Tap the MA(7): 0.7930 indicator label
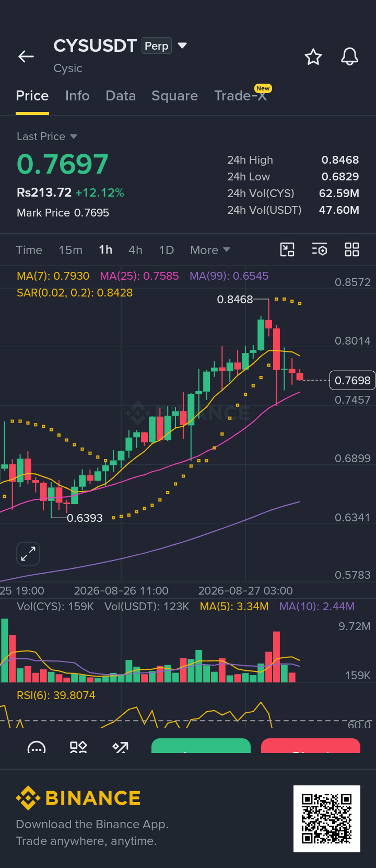The width and height of the screenshot is (376, 868). click(x=53, y=276)
